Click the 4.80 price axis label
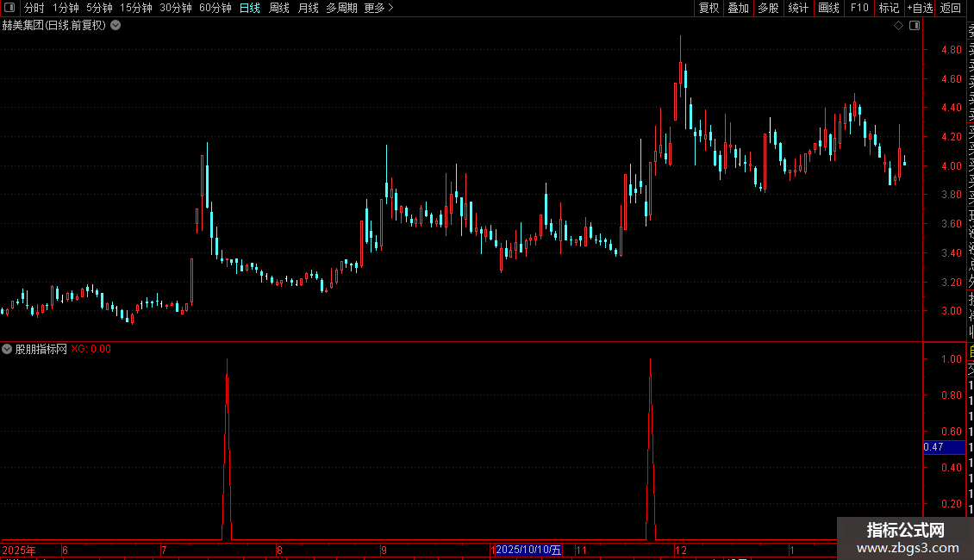 pos(951,50)
